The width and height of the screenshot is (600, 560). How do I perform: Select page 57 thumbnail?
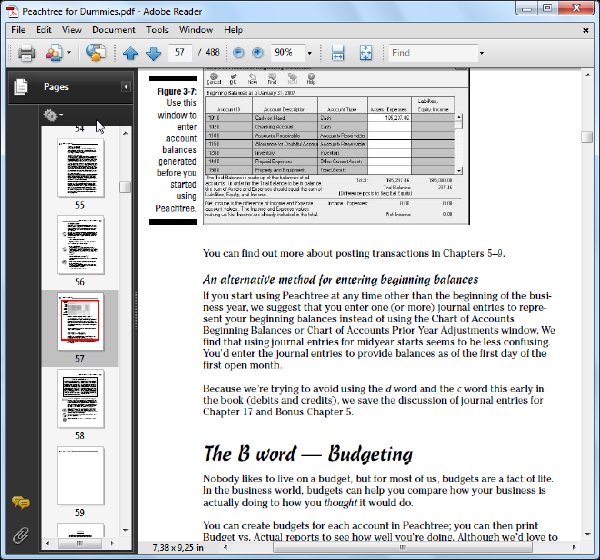(x=80, y=322)
